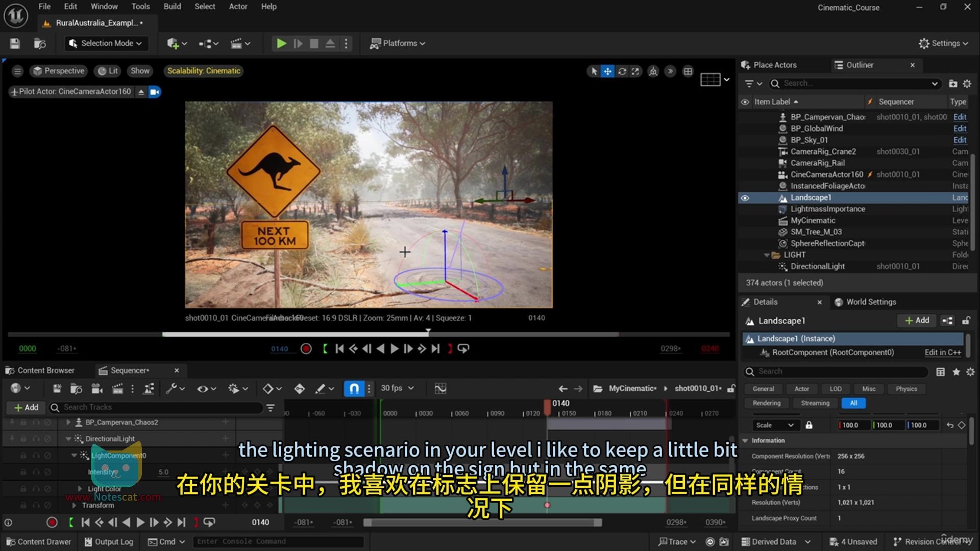Select the translate gizmo tool in viewport

(x=607, y=71)
